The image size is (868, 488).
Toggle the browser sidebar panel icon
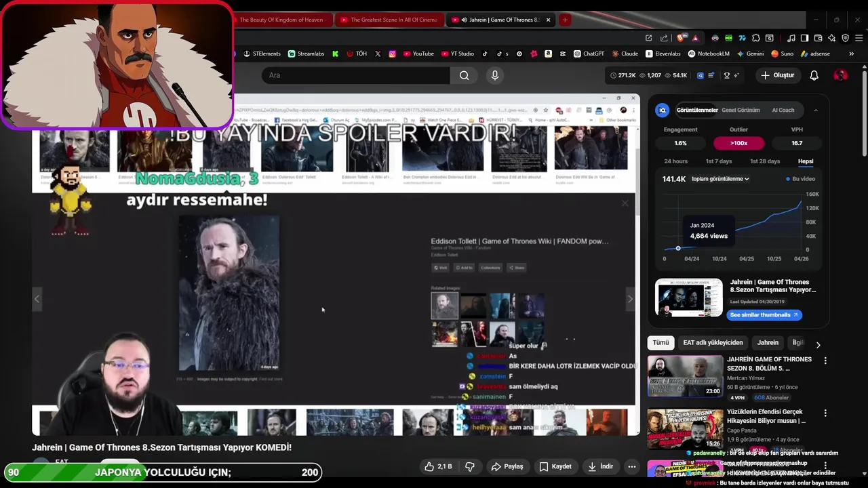(x=804, y=38)
